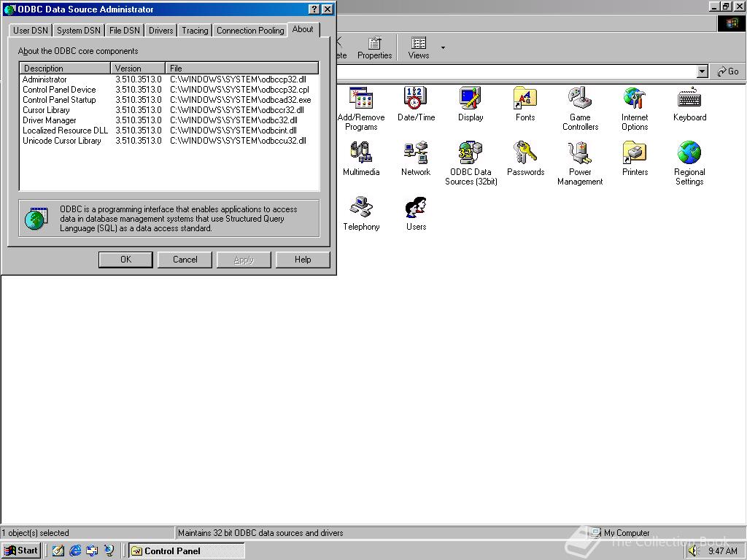Sort by the Description column header
Screen dimensions: 747x560
[65, 68]
